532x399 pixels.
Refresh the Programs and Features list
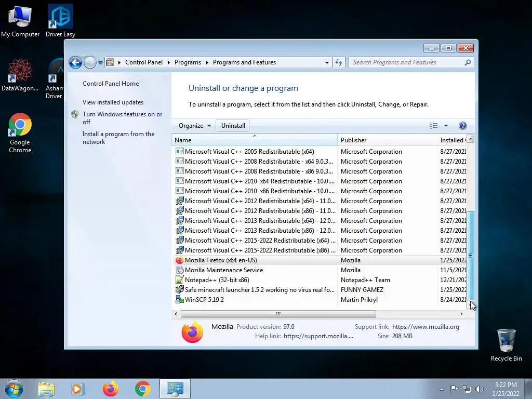339,62
